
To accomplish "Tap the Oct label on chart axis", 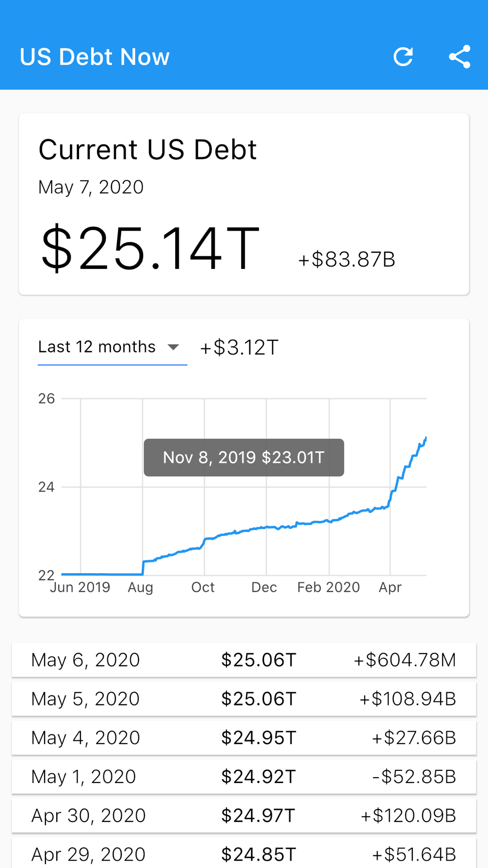I will pos(203,587).
